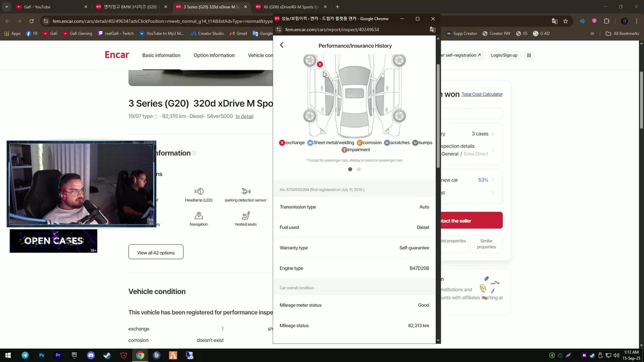The width and height of the screenshot is (644, 362).
Task: Open Discord from the taskbar
Action: [x=91, y=355]
